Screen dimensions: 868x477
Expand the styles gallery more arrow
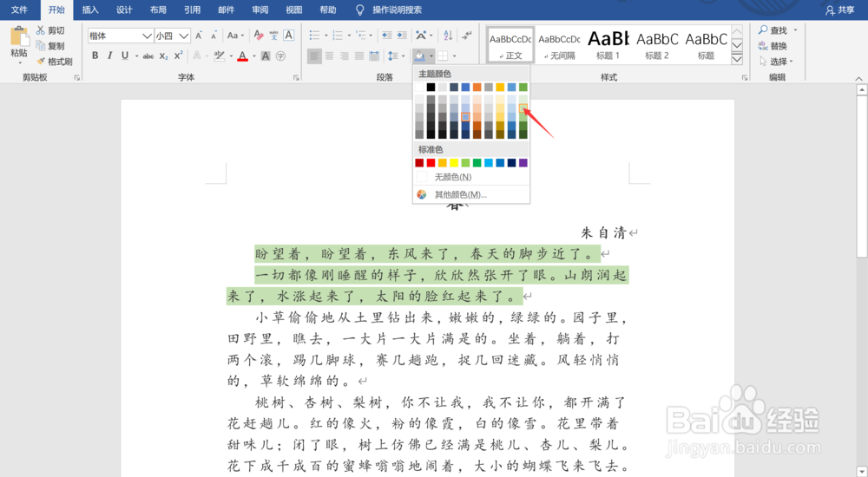point(737,59)
